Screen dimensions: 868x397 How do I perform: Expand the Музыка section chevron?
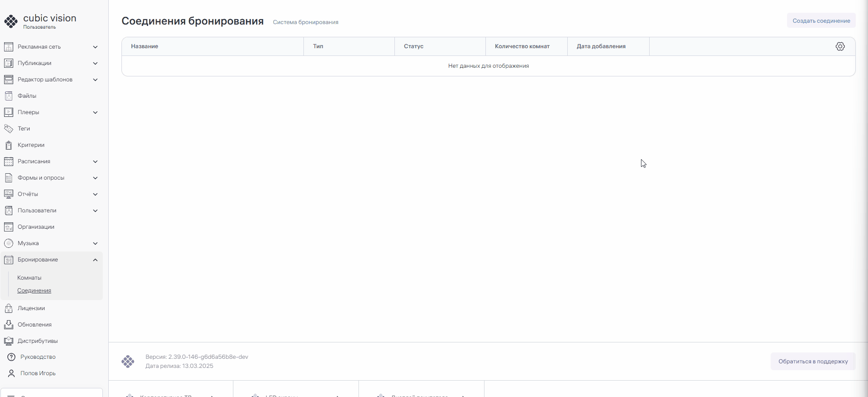[x=95, y=243]
